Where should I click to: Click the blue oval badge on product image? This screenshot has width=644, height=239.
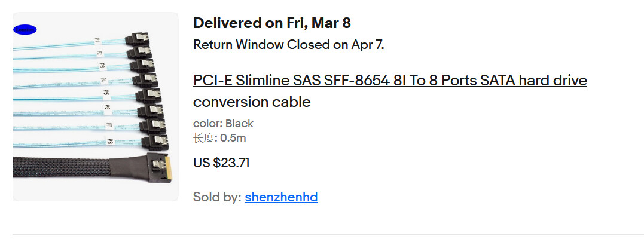click(25, 29)
